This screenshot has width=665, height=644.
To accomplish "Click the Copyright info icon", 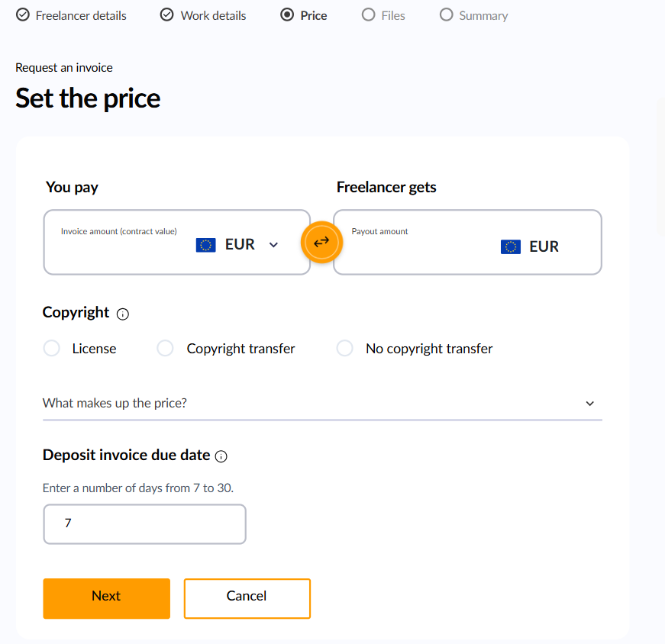I will point(123,314).
